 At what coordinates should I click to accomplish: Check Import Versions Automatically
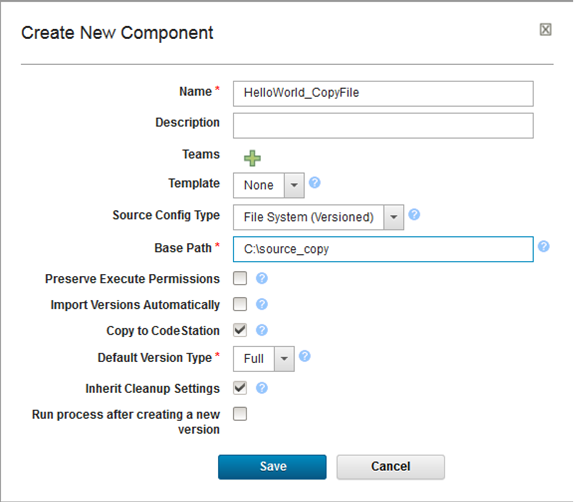[x=240, y=304]
